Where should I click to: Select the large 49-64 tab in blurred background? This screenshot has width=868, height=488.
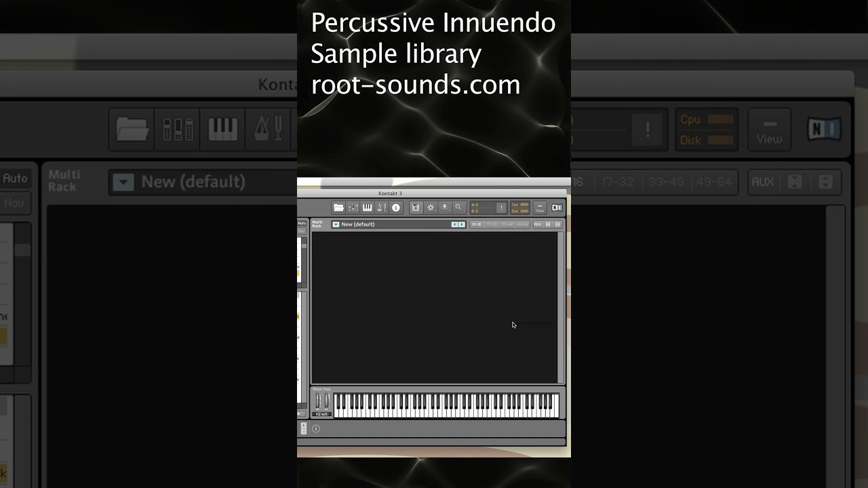[713, 182]
